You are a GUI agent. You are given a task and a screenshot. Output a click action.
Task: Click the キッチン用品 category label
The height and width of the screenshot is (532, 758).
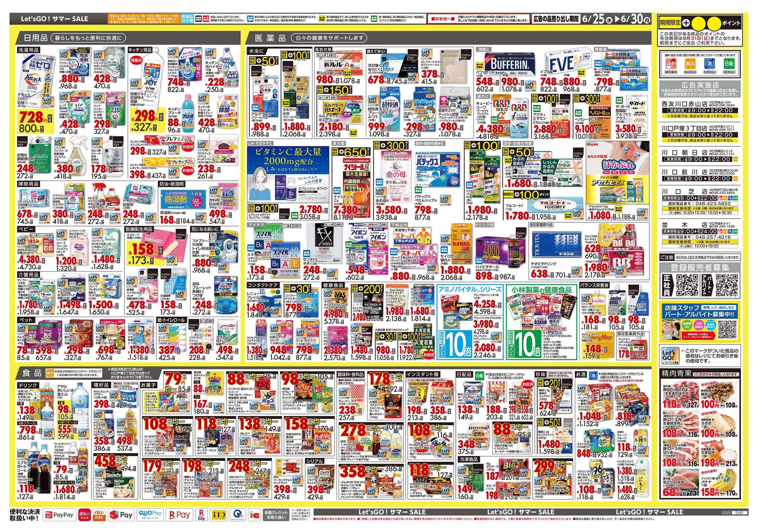pos(140,50)
